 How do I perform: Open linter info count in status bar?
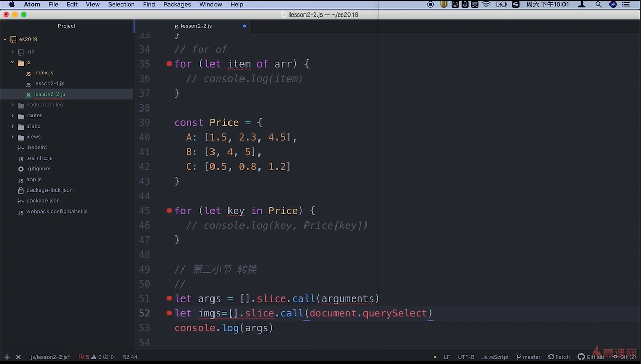point(109,357)
